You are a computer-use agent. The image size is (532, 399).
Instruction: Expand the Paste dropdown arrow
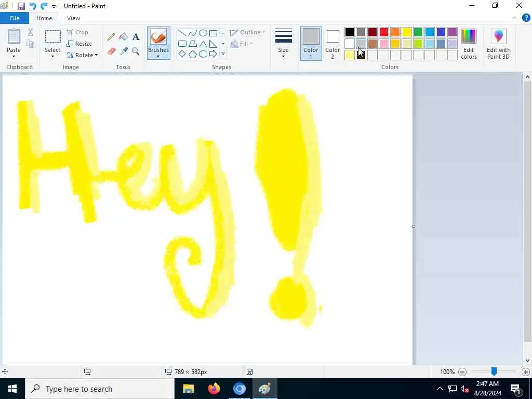[14, 56]
